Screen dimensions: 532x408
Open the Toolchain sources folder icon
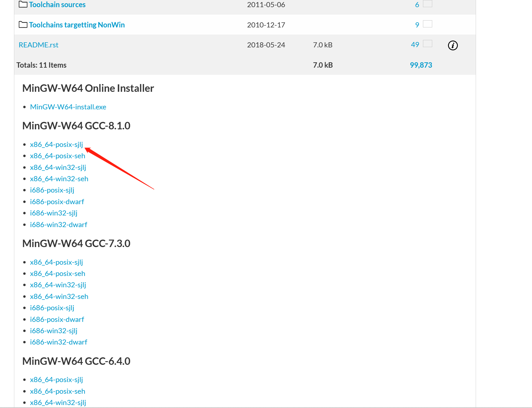coord(23,4)
